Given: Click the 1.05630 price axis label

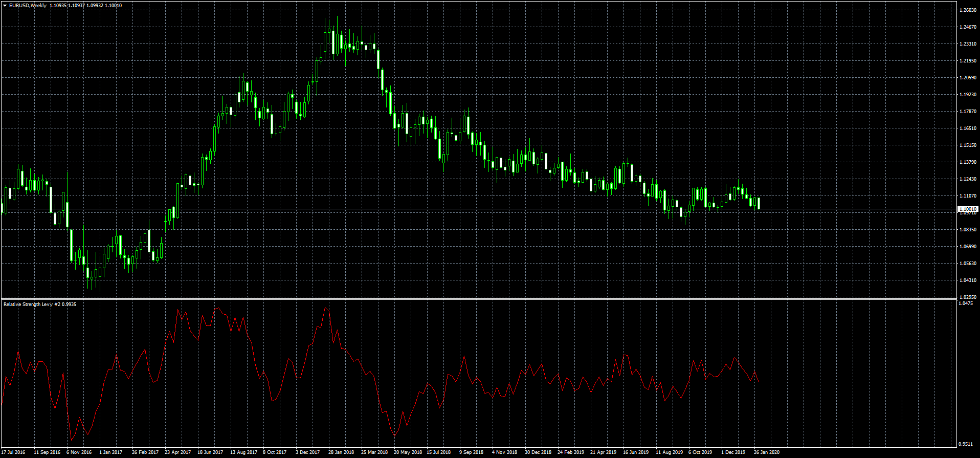Looking at the screenshot, I should [x=968, y=264].
